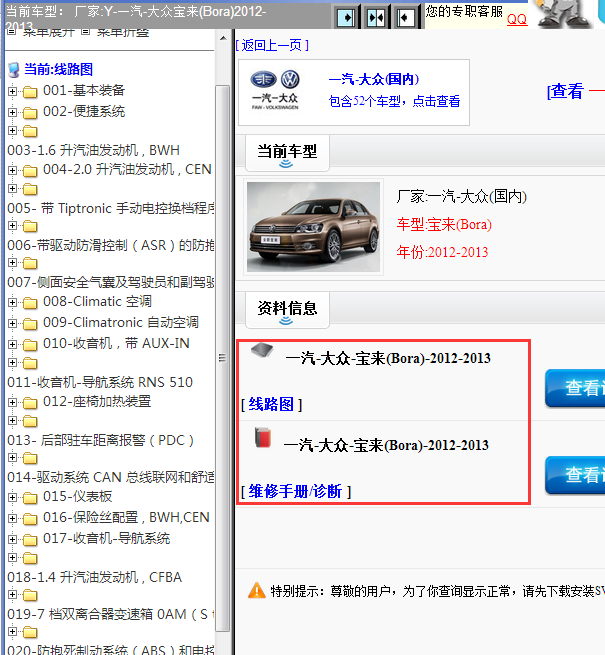Viewport: 605px width, 655px height.
Task: Expand the 016-保险丝配置 BWH,CEN node
Action: click(x=13, y=518)
